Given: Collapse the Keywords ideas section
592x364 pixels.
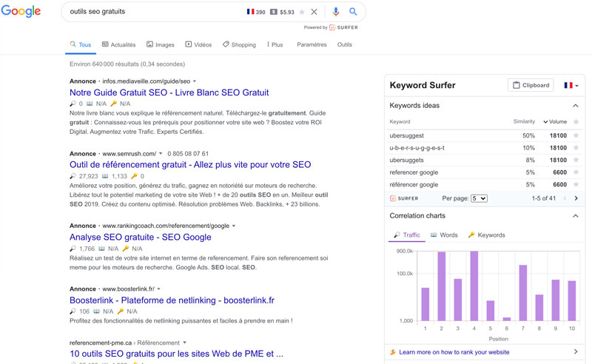Looking at the screenshot, I should pyautogui.click(x=576, y=106).
